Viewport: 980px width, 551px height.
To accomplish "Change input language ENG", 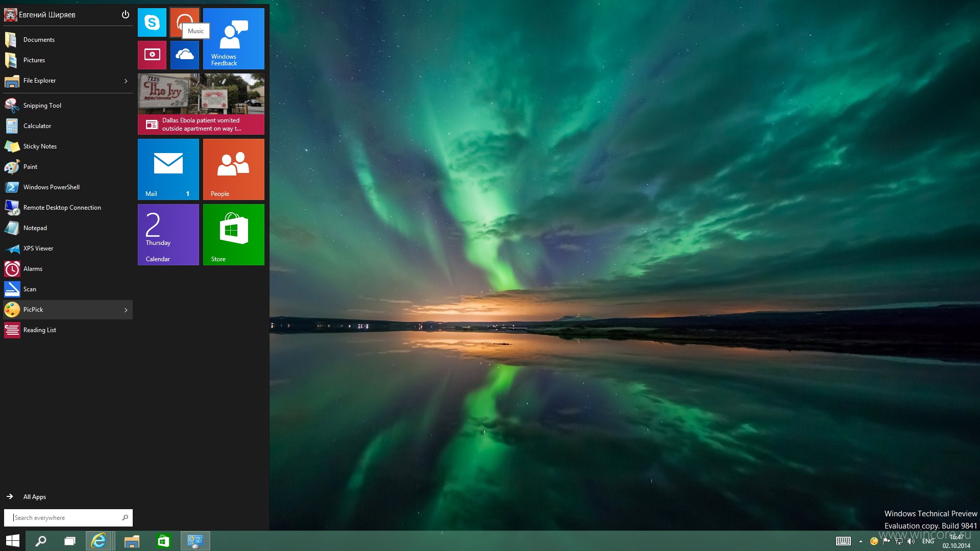I will tap(928, 541).
